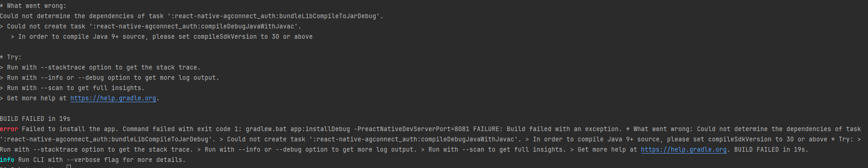Click the "FAILURE:" word in the error line
This screenshot has height=168, width=868.
(488, 129)
